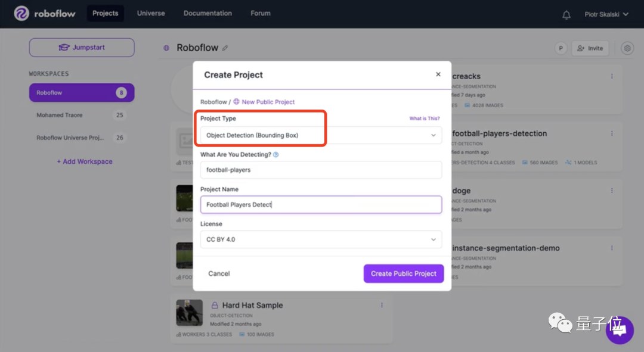Open notifications bell icon
Viewport: 644px width, 352px height.
click(566, 15)
